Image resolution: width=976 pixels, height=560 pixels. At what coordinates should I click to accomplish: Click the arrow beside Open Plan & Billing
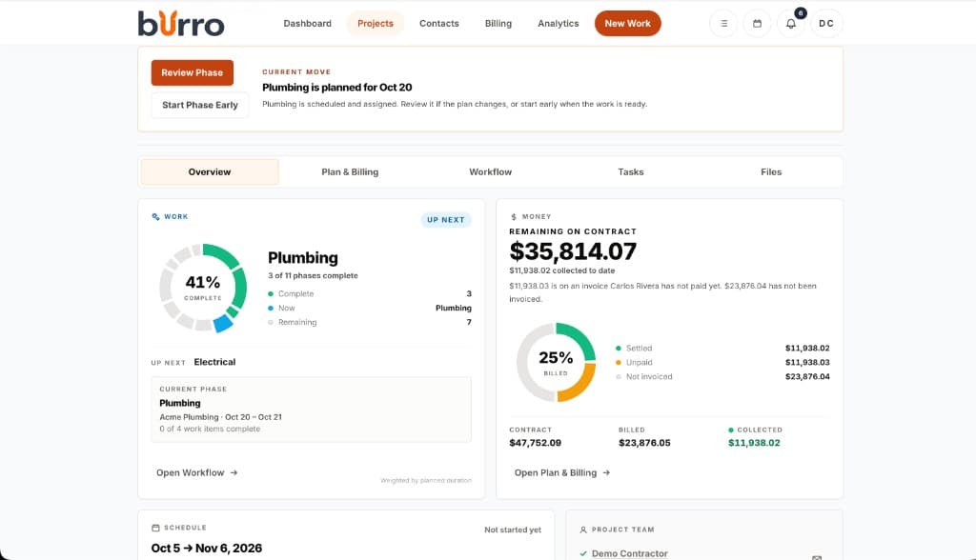click(606, 473)
